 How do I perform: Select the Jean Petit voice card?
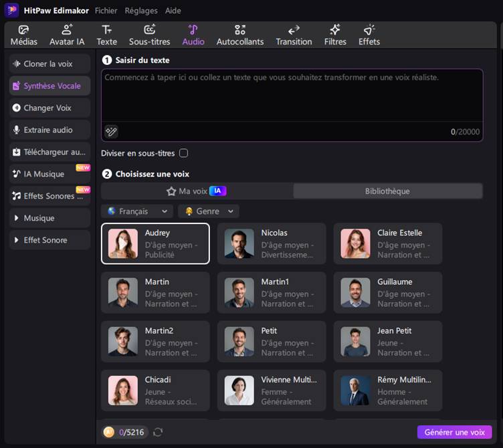tap(388, 342)
